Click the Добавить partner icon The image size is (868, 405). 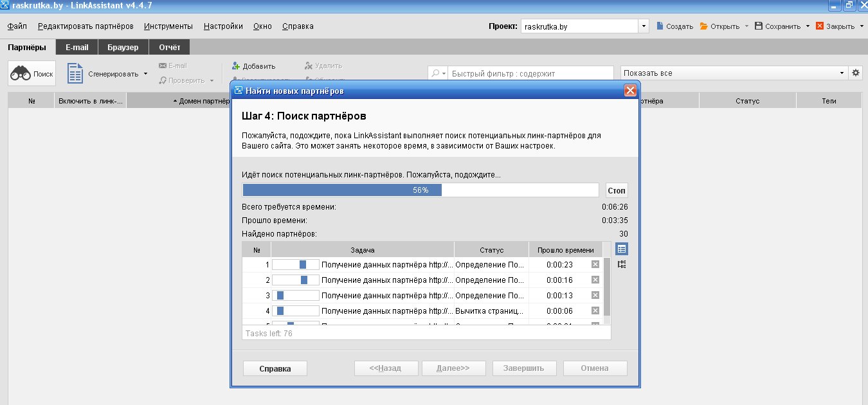[x=236, y=66]
